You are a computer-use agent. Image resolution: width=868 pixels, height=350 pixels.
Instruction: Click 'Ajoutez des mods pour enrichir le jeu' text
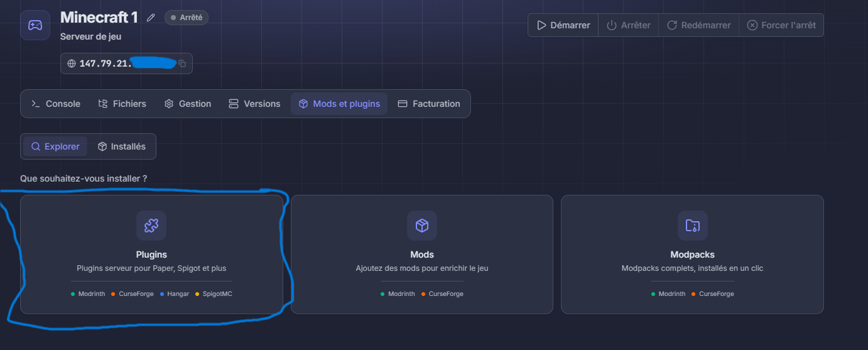coord(422,268)
